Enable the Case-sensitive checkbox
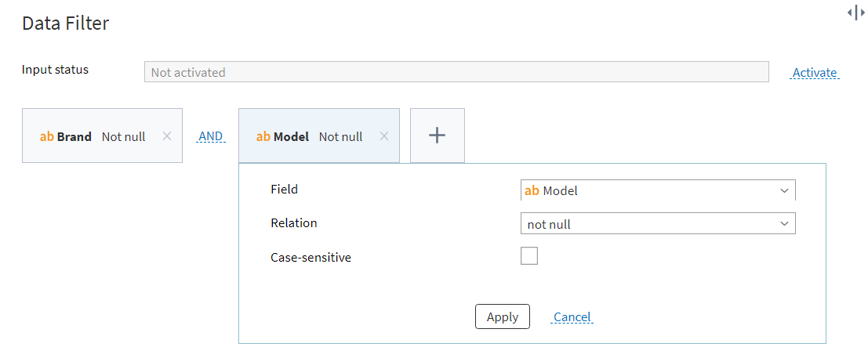The width and height of the screenshot is (868, 358). 529,256
